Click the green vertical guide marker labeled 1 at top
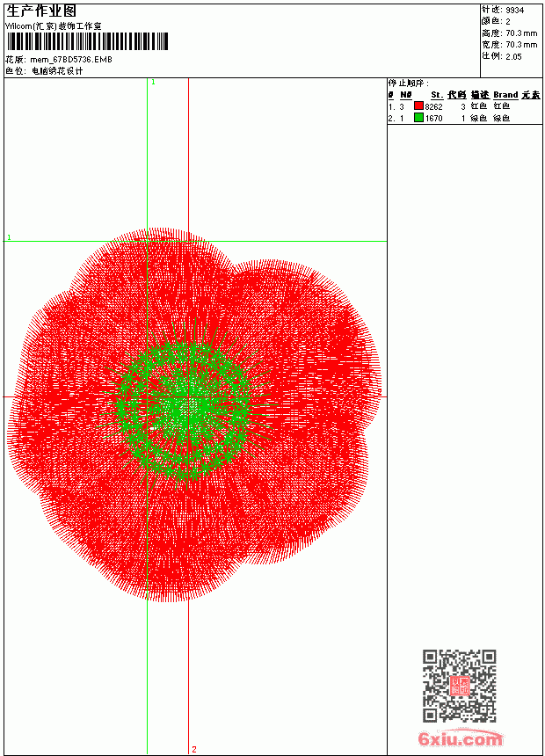 click(x=153, y=83)
